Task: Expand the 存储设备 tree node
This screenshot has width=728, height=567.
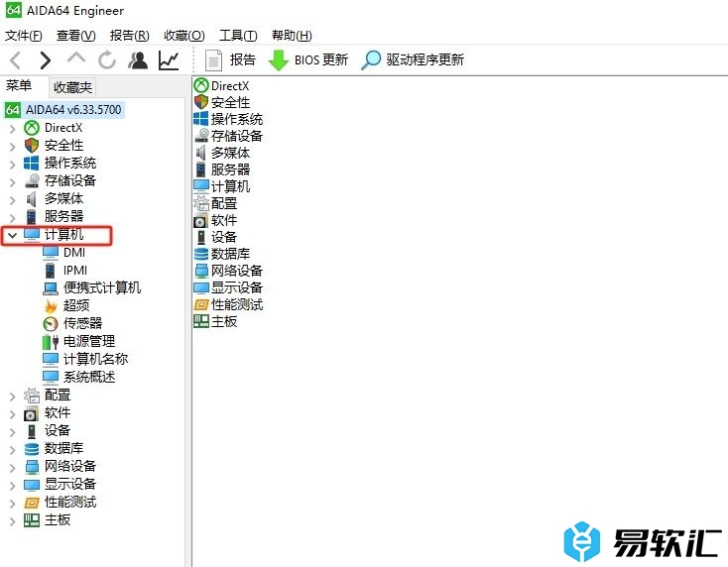Action: tap(13, 181)
